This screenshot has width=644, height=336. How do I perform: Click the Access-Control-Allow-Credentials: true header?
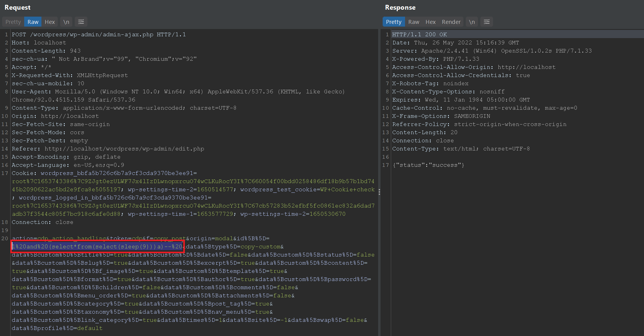[461, 75]
